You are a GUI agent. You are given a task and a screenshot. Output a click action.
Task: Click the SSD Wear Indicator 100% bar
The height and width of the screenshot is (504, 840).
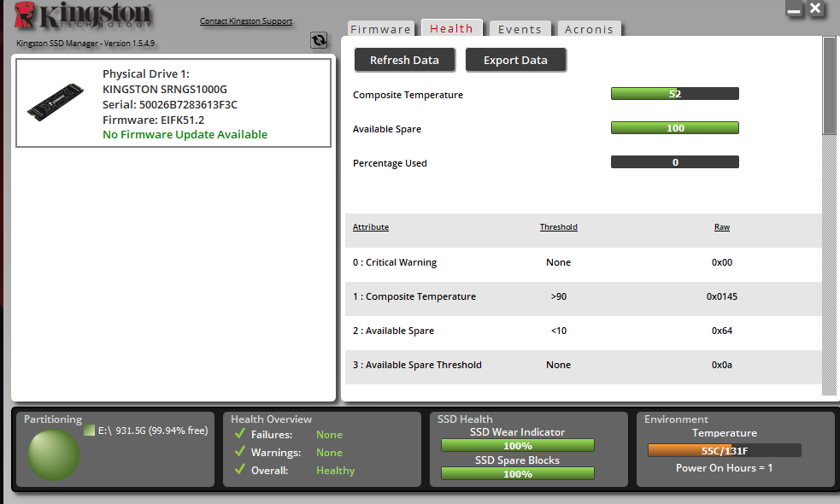point(518,446)
